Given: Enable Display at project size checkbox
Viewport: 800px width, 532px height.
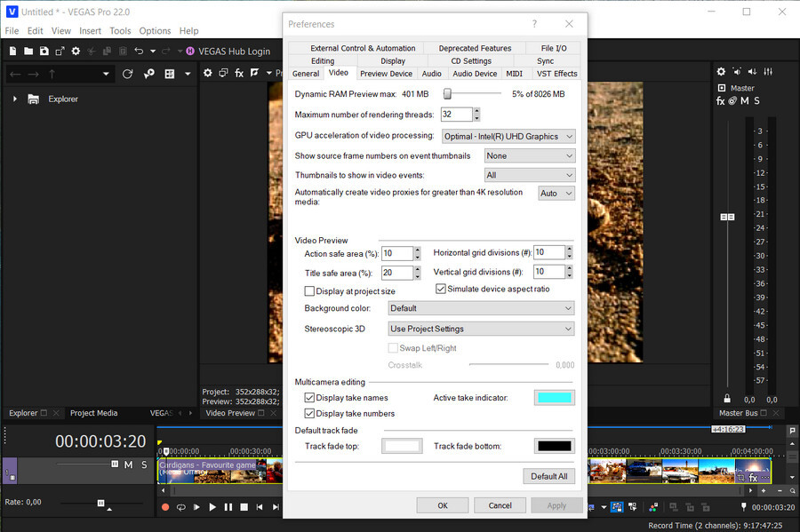Looking at the screenshot, I should tap(309, 291).
